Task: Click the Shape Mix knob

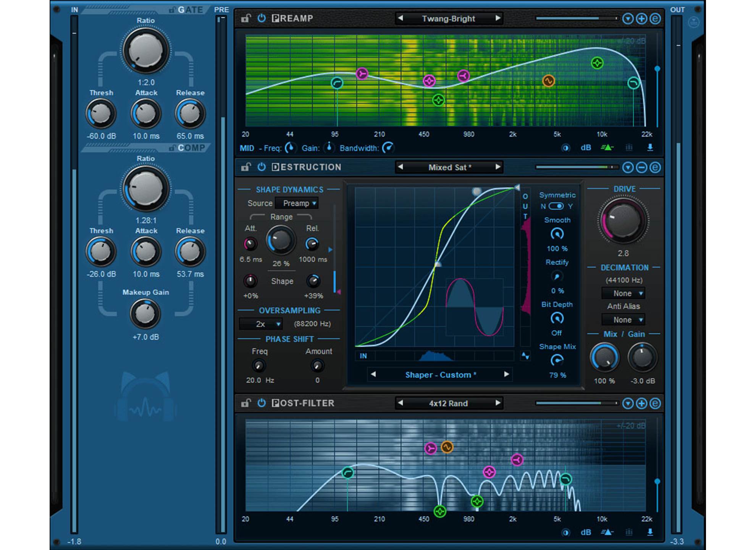Action: click(x=557, y=361)
